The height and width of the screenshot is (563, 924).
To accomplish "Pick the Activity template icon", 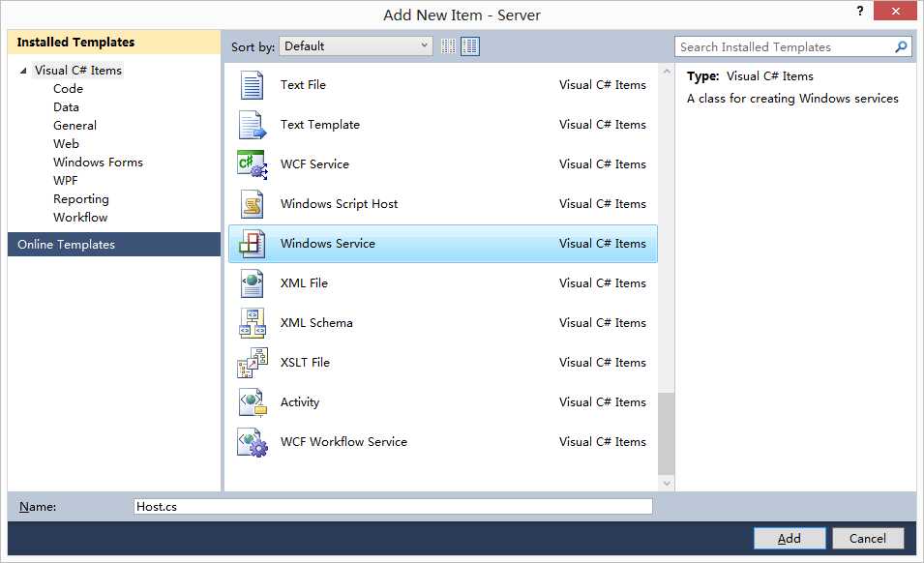I will point(253,402).
